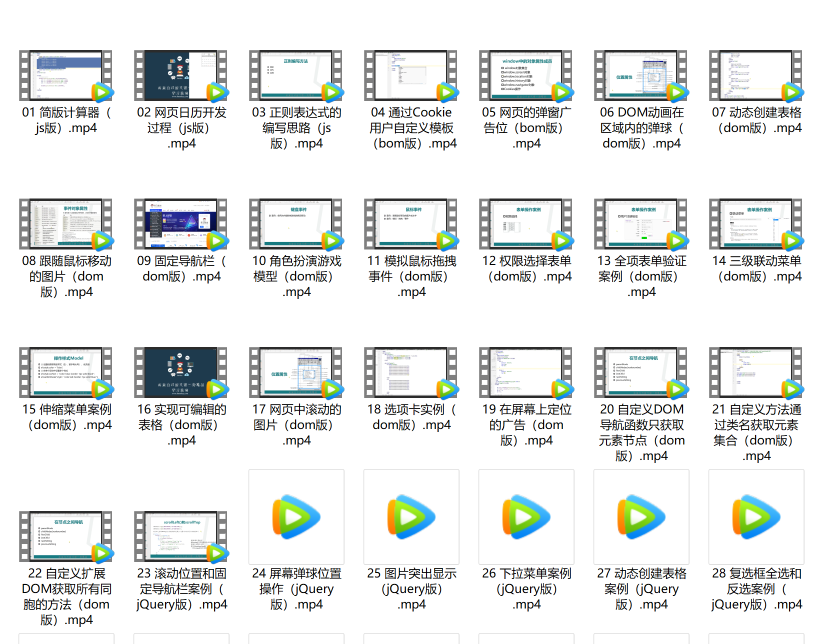Open the 01 简版计算器 video file
Image resolution: width=819 pixels, height=644 pixels.
pos(65,75)
